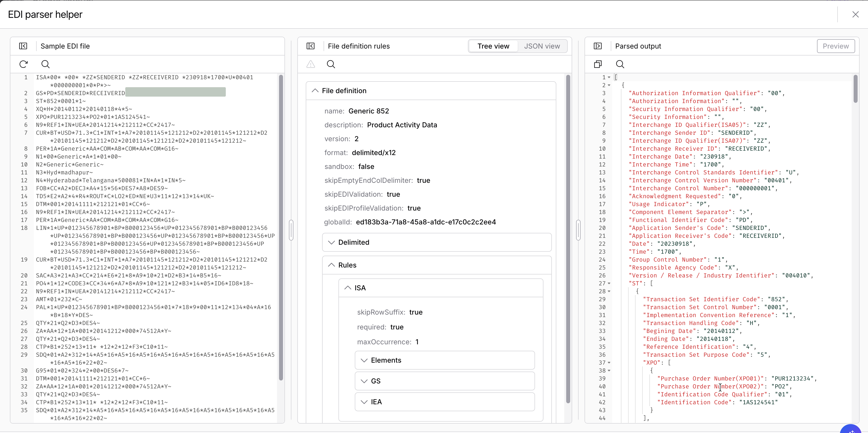The height and width of the screenshot is (433, 868).
Task: Click the Parsed output vertical scrollbar
Action: click(x=855, y=89)
